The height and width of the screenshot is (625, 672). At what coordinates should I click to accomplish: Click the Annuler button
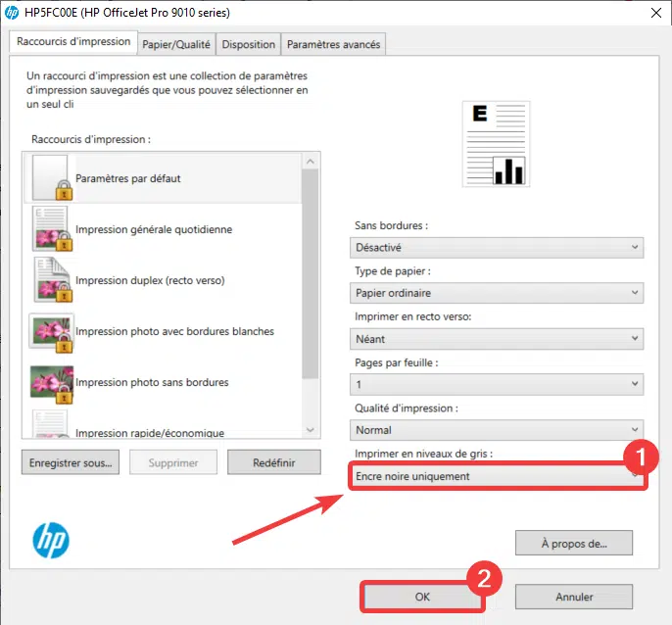[574, 597]
